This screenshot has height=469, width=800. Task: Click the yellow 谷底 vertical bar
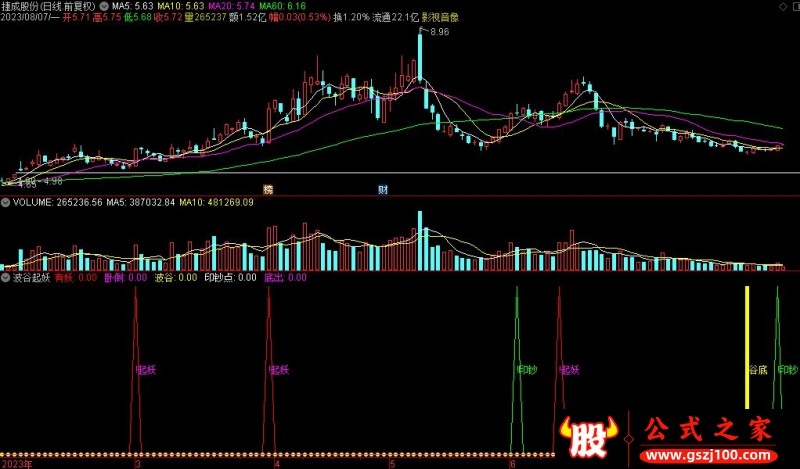pos(747,348)
